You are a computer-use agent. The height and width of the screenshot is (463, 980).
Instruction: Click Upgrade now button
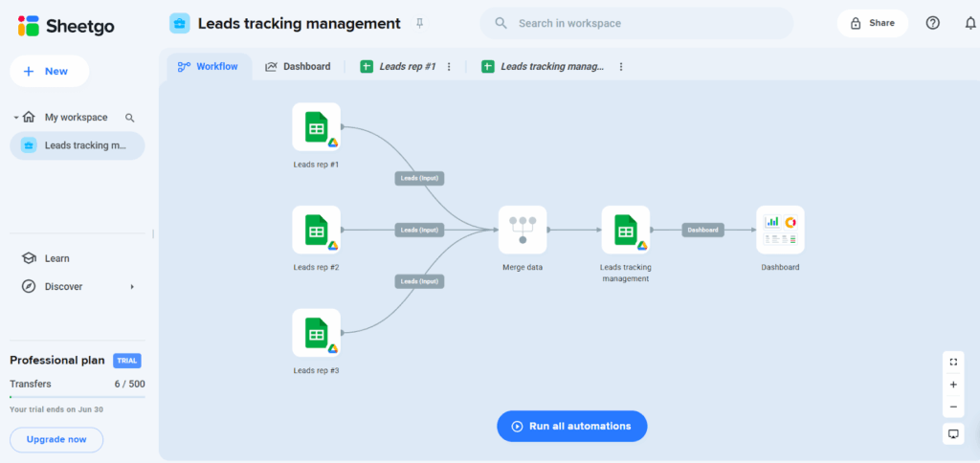[x=56, y=439]
